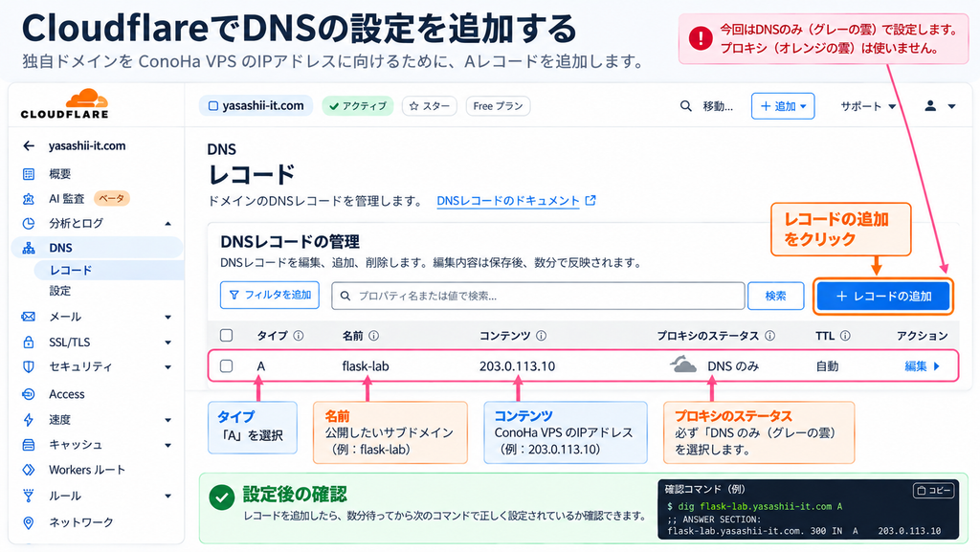Click the フィルタを追加 button
The height and width of the screenshot is (552, 980).
[269, 295]
